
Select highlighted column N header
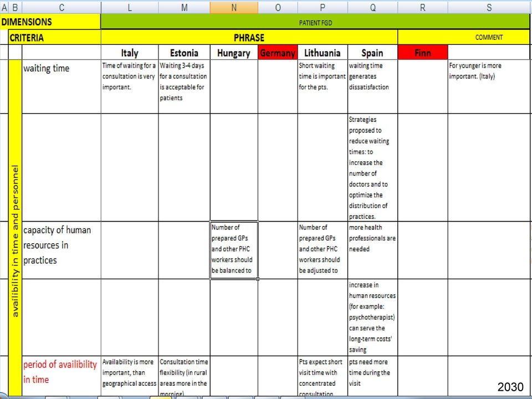click(234, 7)
